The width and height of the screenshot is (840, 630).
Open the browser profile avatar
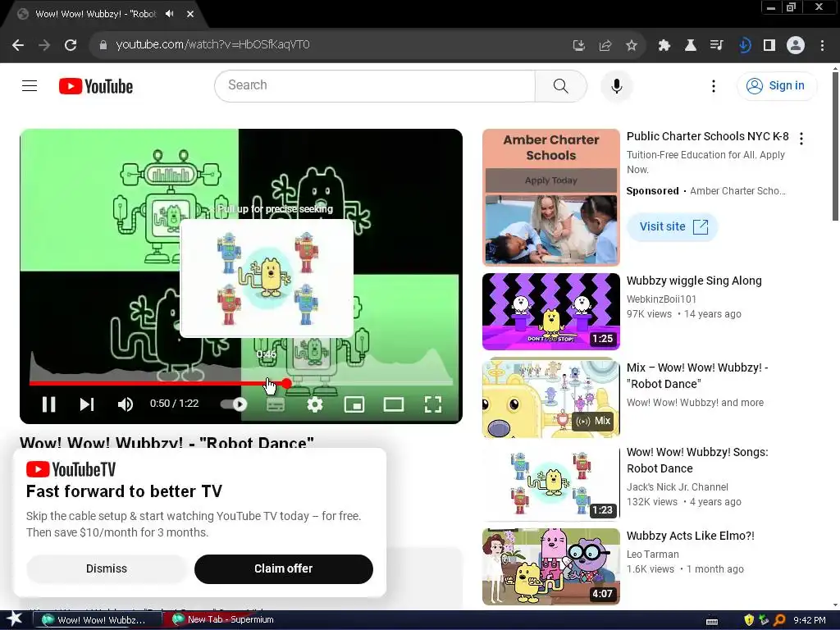coord(796,45)
